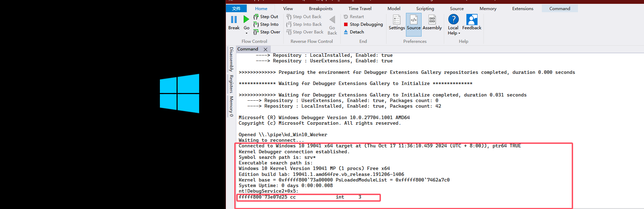Show the Registers side panel
The height and width of the screenshot is (209, 644).
coord(231,84)
